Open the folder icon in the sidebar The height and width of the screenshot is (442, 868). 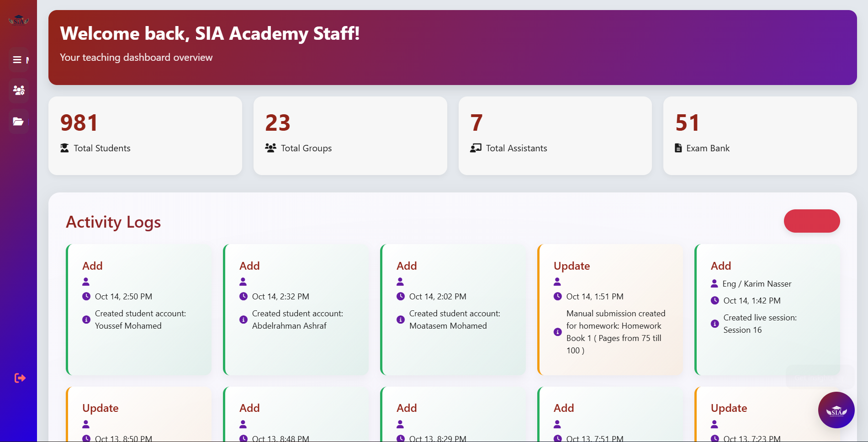coord(18,122)
